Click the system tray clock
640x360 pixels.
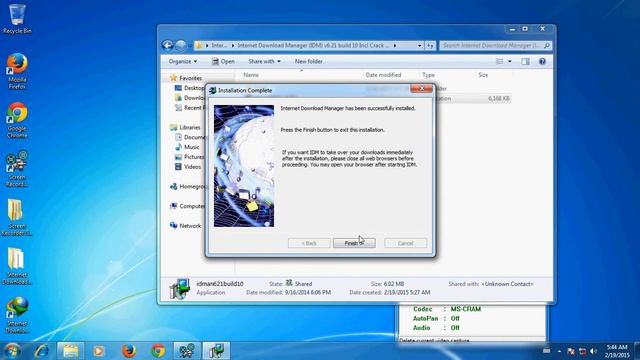click(x=616, y=351)
